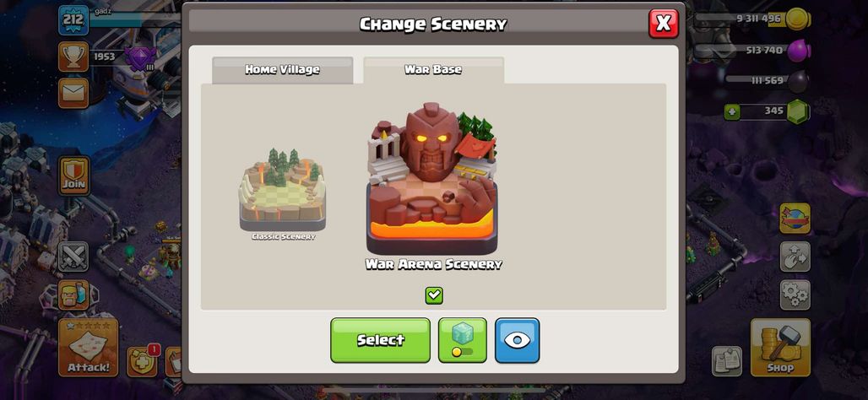
Task: Choose the Classic Scenery thumbnail
Action: (283, 195)
